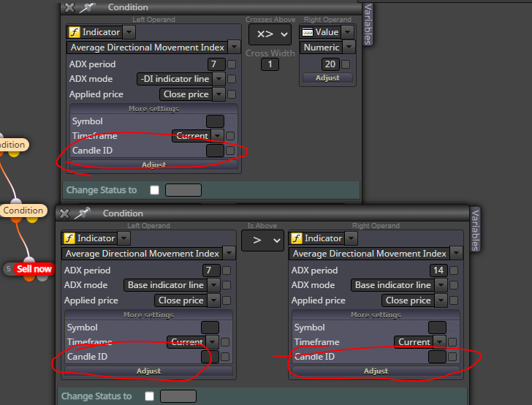Pin the top Condition panel
The height and width of the screenshot is (405, 532).
point(87,7)
